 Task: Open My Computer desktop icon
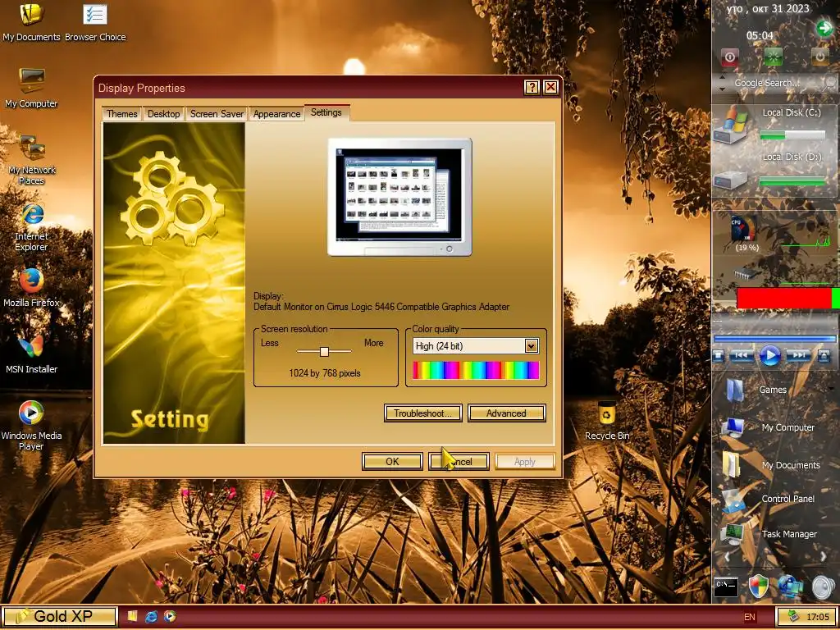tap(31, 89)
